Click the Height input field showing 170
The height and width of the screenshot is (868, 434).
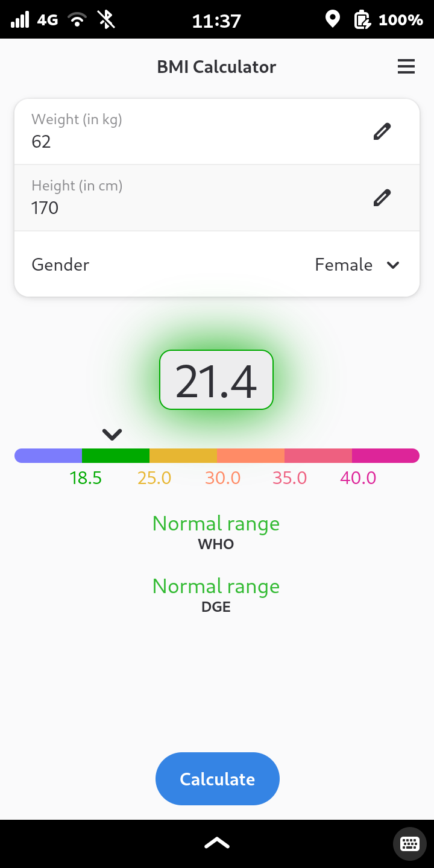pos(217,198)
